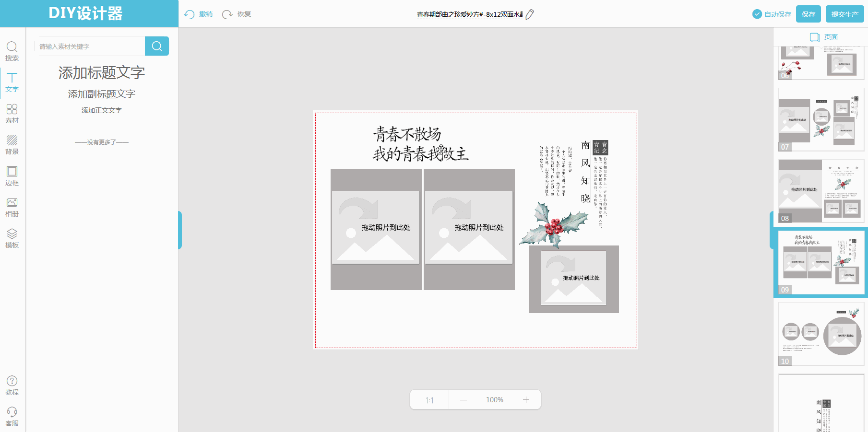The height and width of the screenshot is (432, 868).
Task: Select page 10 thumbnail
Action: point(821,334)
